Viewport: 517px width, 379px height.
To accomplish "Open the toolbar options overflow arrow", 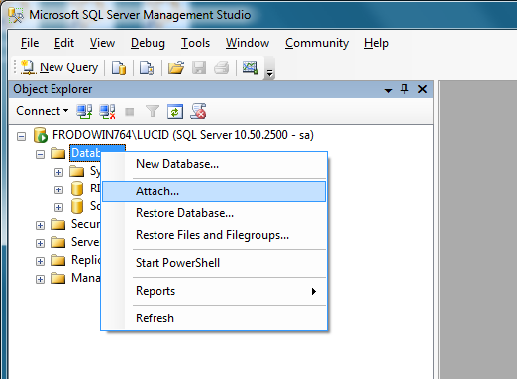I will pyautogui.click(x=269, y=72).
